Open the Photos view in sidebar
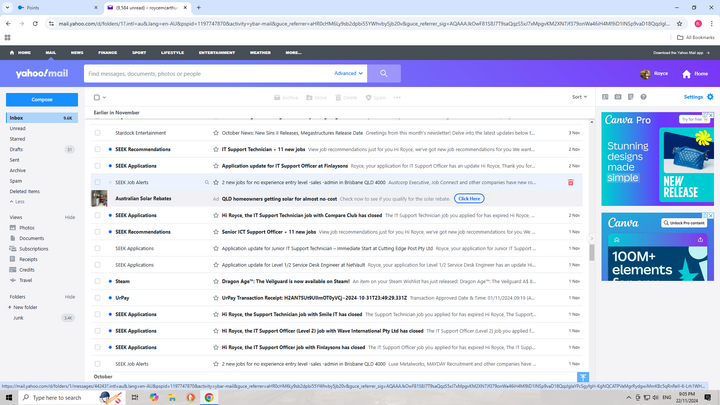The image size is (720, 405). point(27,228)
